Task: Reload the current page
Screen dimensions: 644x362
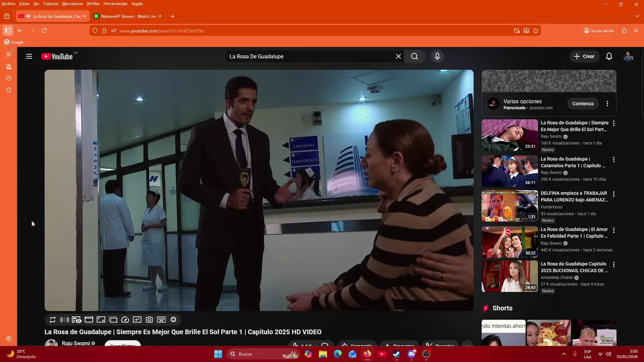Action: [44, 31]
